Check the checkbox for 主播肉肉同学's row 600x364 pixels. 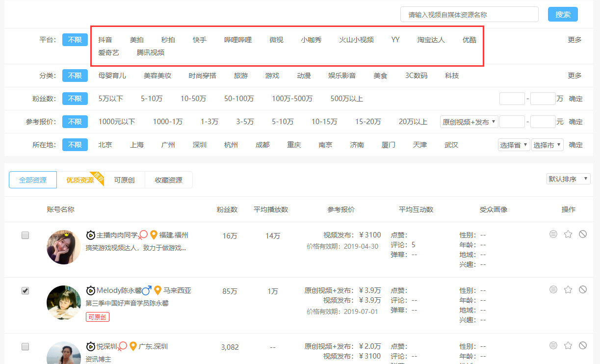[25, 235]
